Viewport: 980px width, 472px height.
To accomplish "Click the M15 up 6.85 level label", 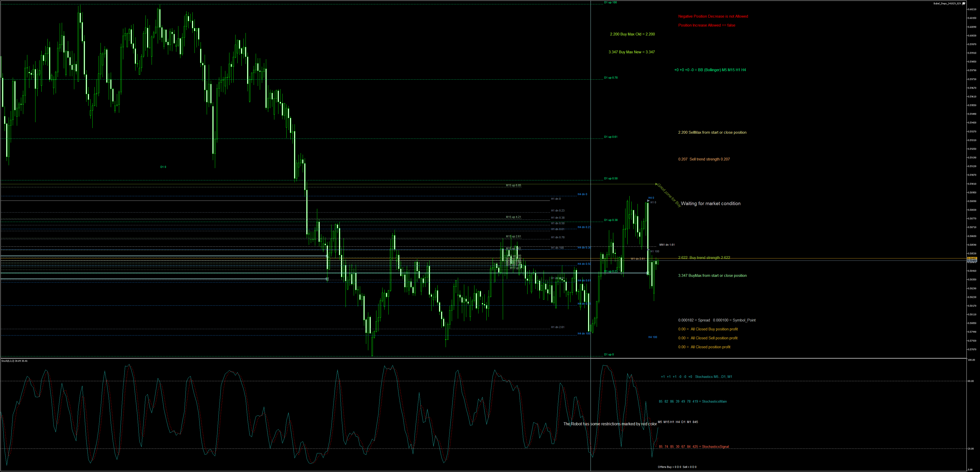I will 513,185.
